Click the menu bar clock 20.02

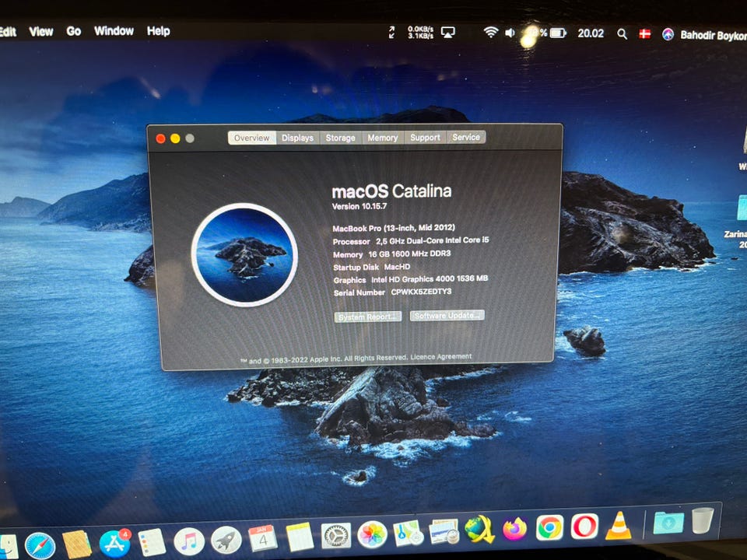591,33
